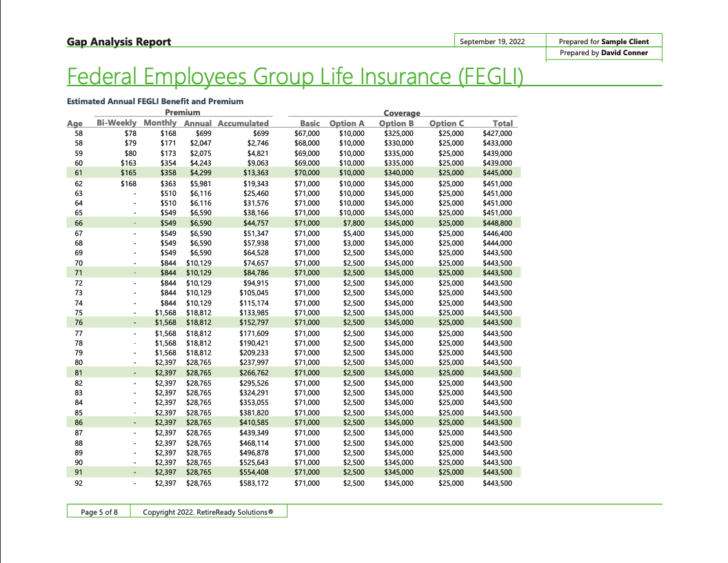Select the 'Basic' column header
This screenshot has height=563, width=728.
click(x=310, y=123)
